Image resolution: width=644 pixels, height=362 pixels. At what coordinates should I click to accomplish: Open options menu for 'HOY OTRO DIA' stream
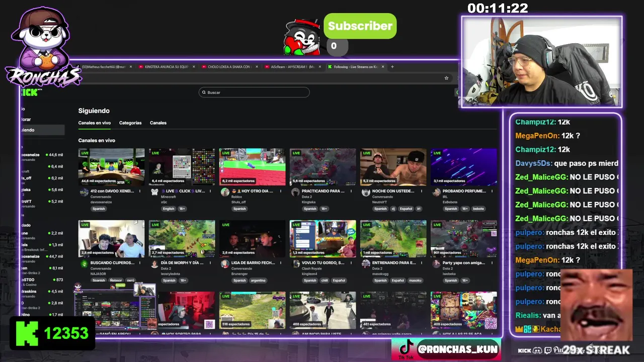click(282, 191)
